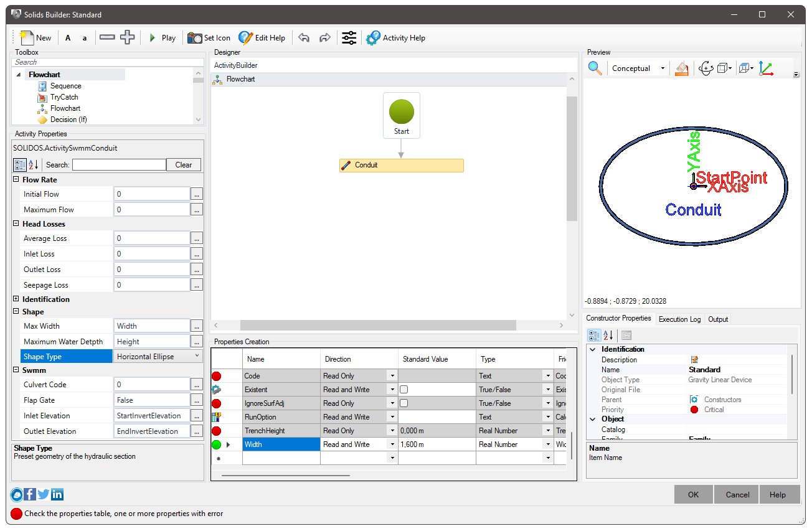Screen dimensions: 812x531
Task: Open the LinkedIn icon
Action: [x=57, y=495]
